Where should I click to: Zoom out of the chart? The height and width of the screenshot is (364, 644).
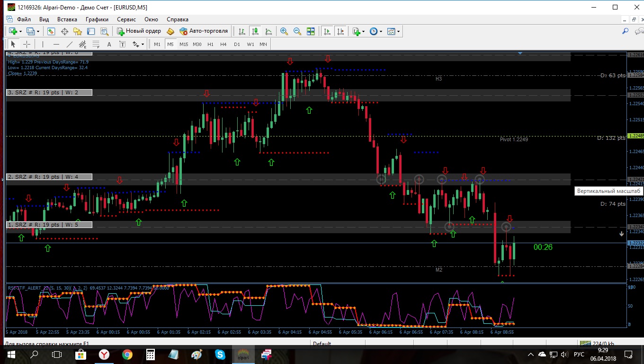297,31
